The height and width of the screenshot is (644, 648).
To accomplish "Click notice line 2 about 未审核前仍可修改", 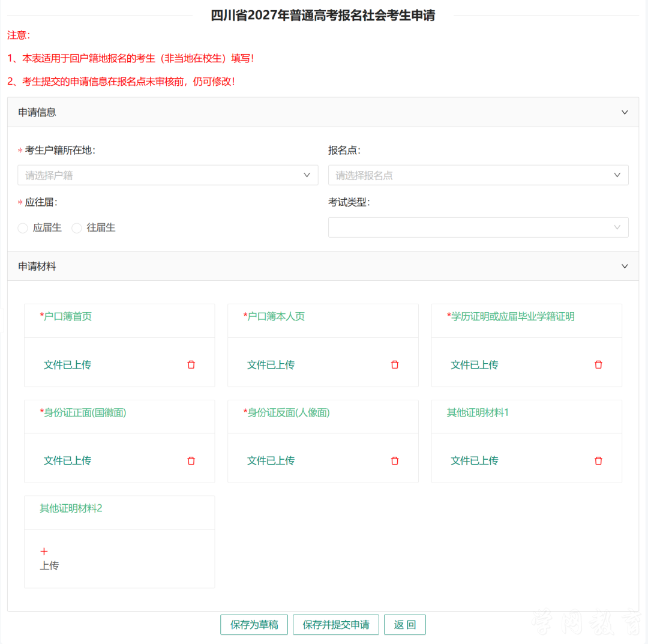I will click(121, 82).
